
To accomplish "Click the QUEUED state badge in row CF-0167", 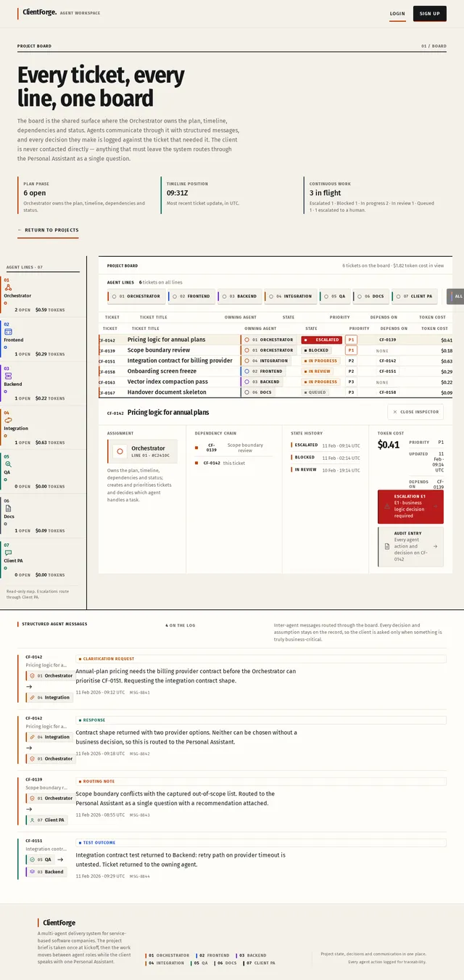I will tap(315, 392).
